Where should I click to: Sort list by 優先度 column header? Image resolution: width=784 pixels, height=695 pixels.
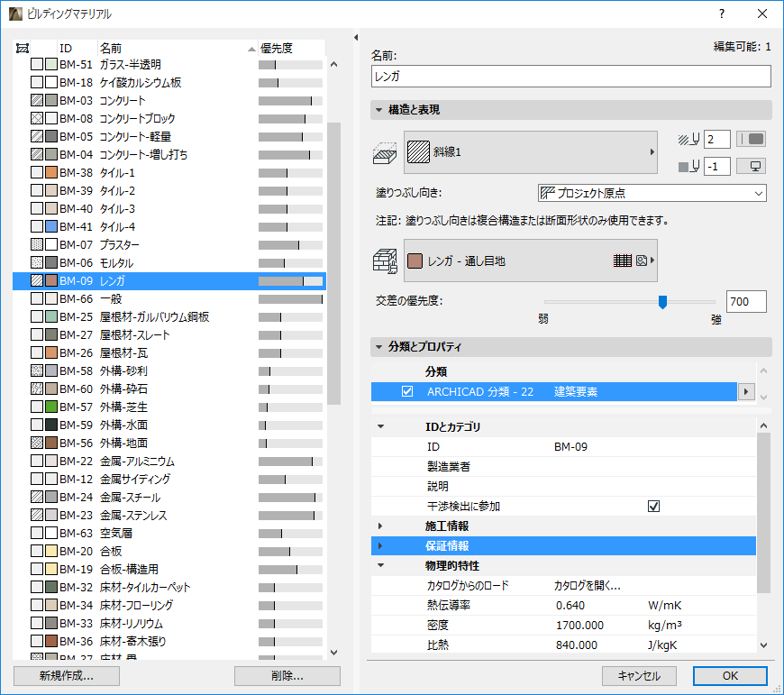(291, 49)
